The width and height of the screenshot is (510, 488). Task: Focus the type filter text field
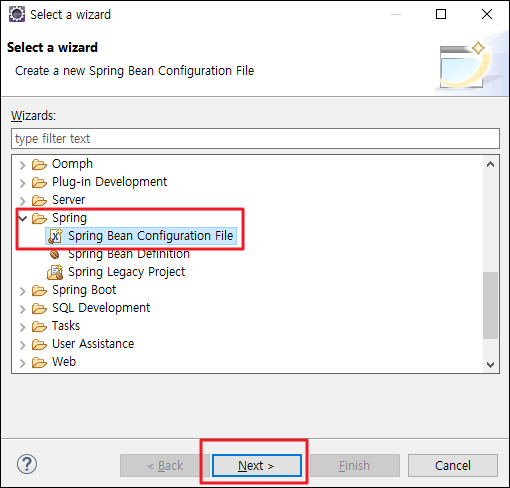[x=255, y=138]
